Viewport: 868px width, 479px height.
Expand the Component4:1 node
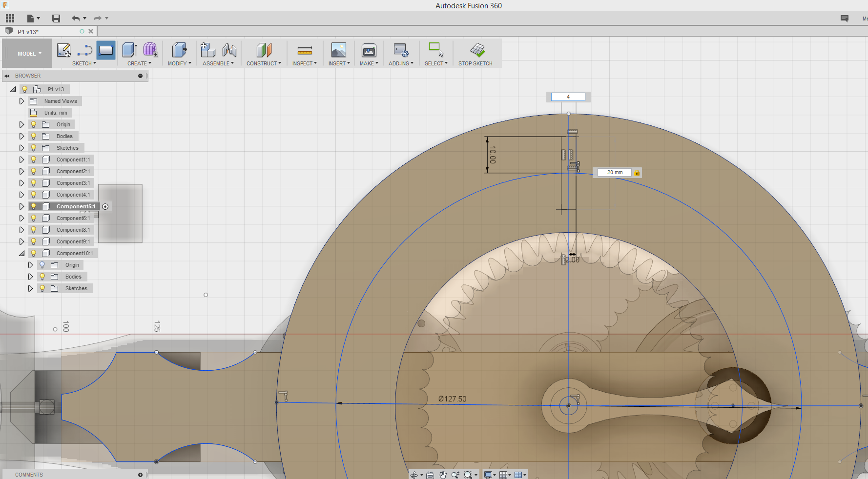tap(21, 195)
